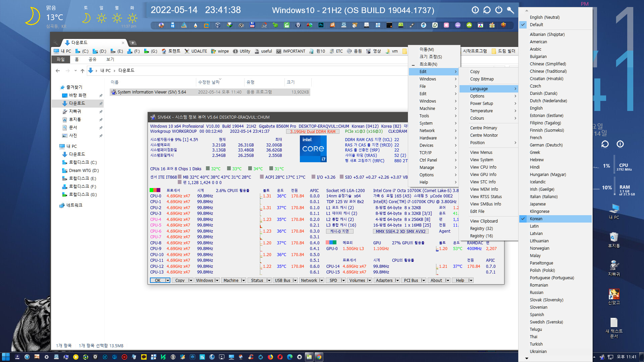Launch Opera from the taskbar
This screenshot has width=644, height=362.
[x=280, y=357]
